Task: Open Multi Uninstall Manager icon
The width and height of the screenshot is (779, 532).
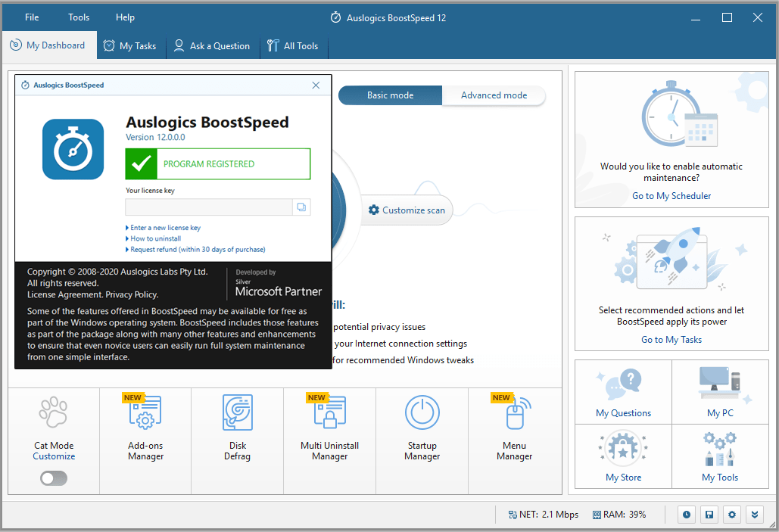Action: pos(330,412)
